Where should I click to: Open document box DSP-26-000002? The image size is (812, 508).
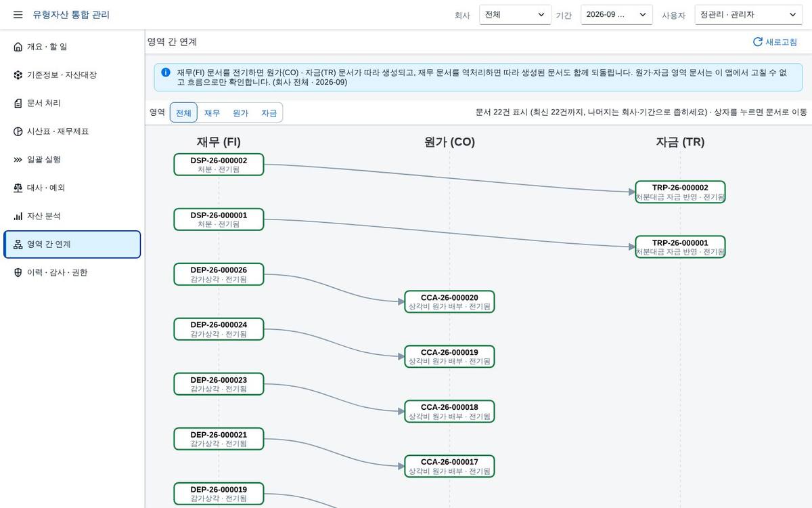coord(219,165)
